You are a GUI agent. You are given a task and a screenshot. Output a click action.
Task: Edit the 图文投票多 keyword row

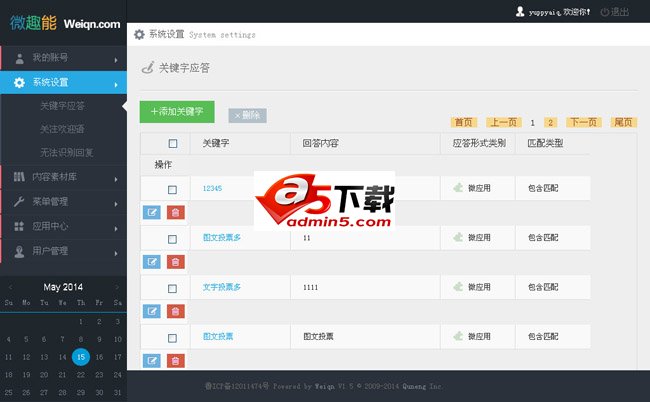coord(152,262)
